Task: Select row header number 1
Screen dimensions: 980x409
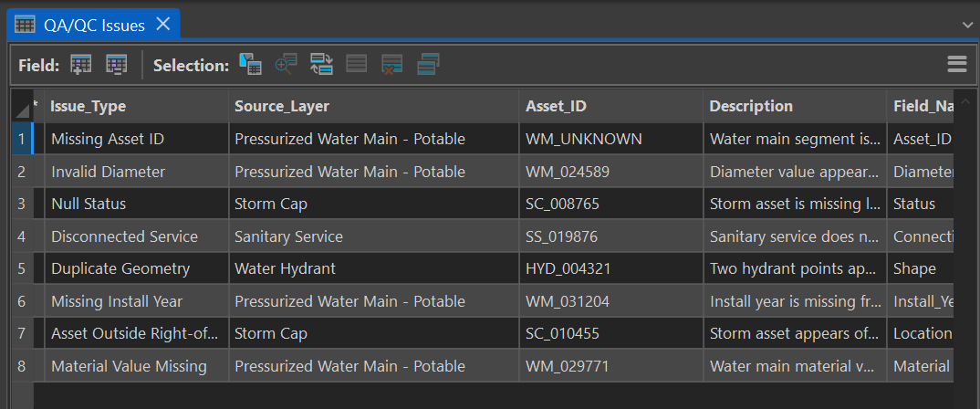Action: 21,139
